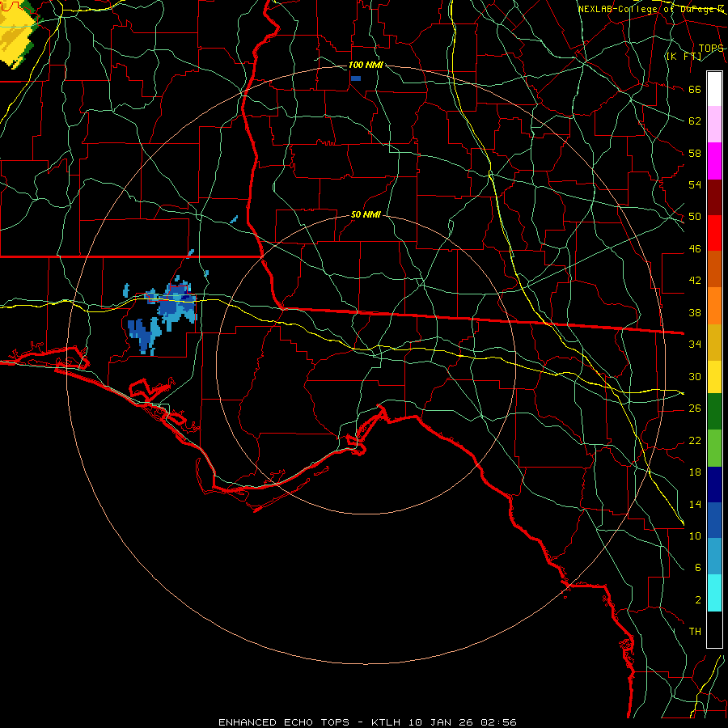Image resolution: width=728 pixels, height=728 pixels.
Task: Click the TOPS legend heading
Action: coord(711,49)
